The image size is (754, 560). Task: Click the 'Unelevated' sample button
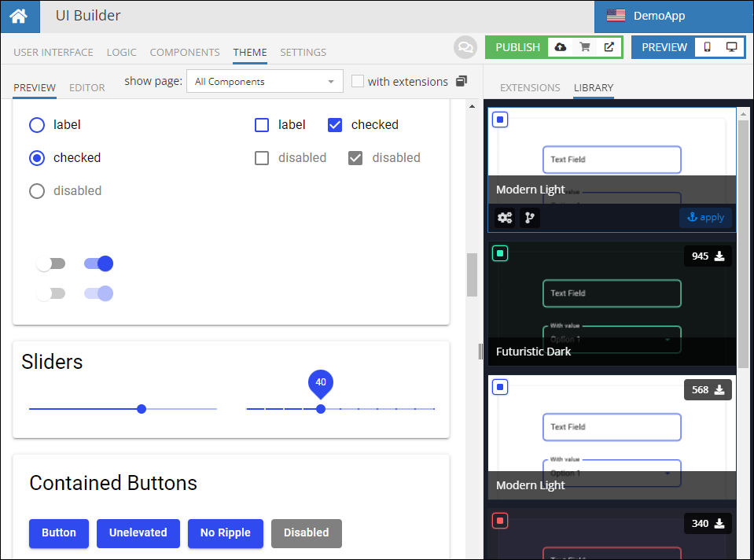click(138, 533)
